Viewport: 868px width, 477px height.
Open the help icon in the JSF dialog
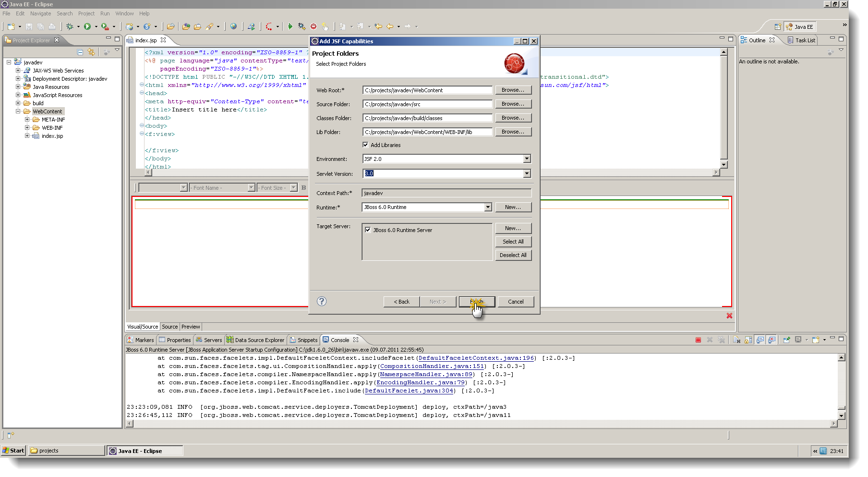321,302
